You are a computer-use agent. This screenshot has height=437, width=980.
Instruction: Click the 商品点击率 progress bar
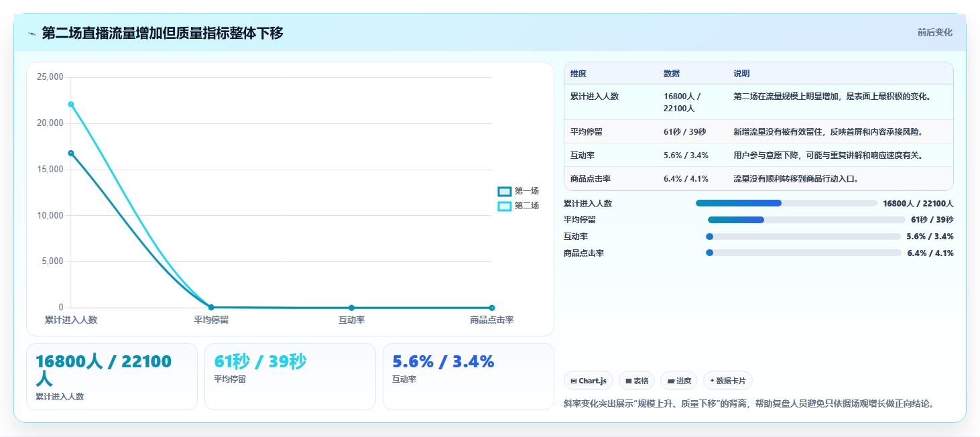(804, 253)
